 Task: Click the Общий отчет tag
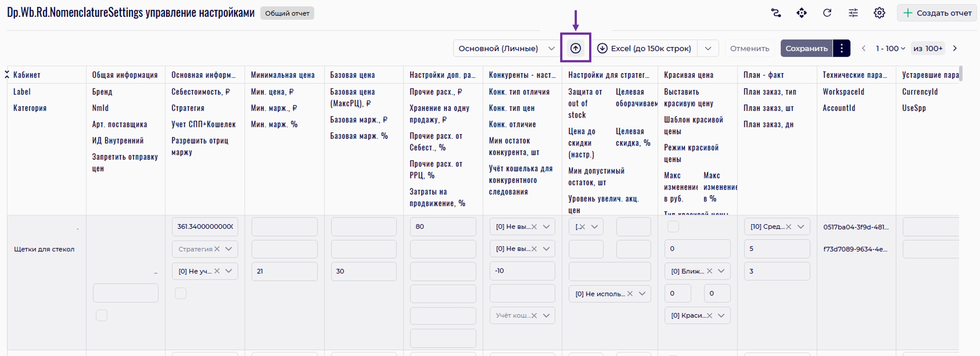pos(287,13)
